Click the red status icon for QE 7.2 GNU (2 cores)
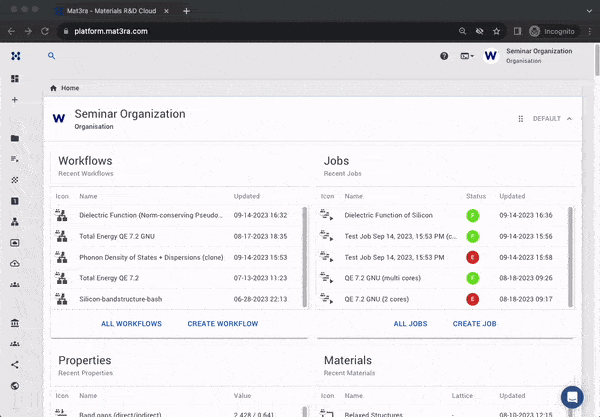Screen dimensions: 600x417 473,299
